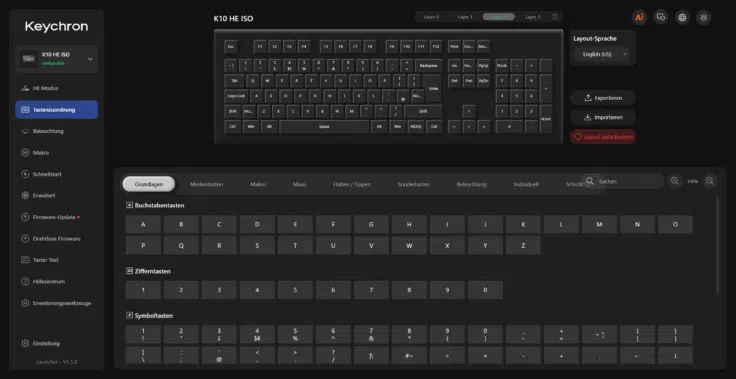Choose letter key Z in Buchstabentasten
Screen dimensions: 736x379
click(x=523, y=245)
